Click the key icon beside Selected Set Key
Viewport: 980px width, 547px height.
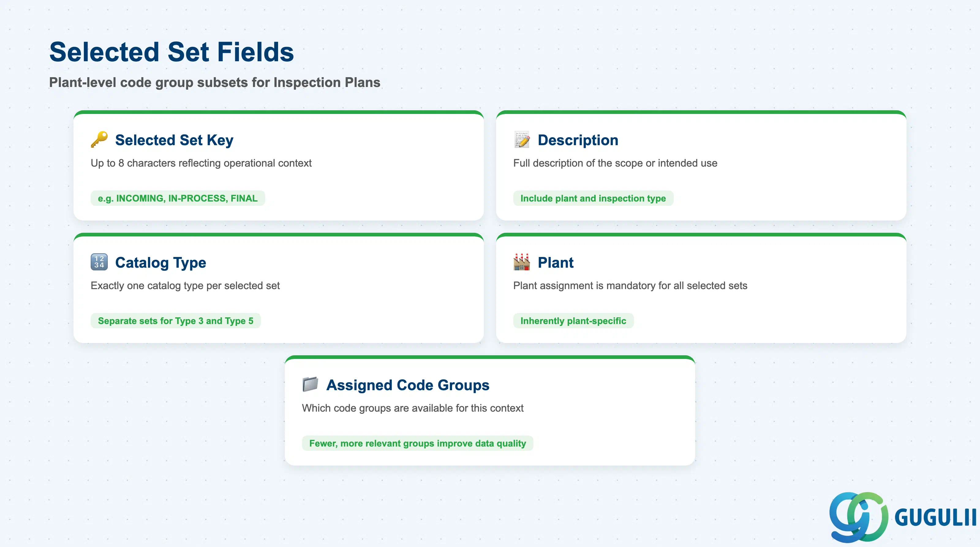click(x=99, y=140)
